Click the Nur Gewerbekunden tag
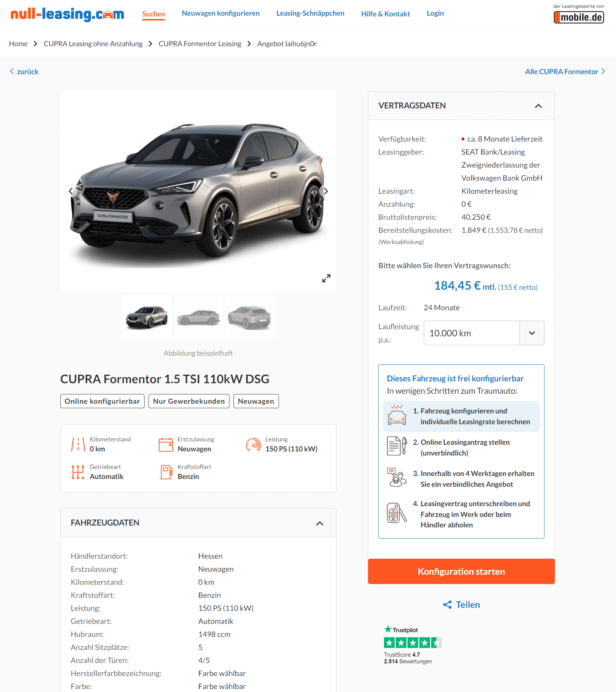Image resolution: width=616 pixels, height=692 pixels. 189,401
